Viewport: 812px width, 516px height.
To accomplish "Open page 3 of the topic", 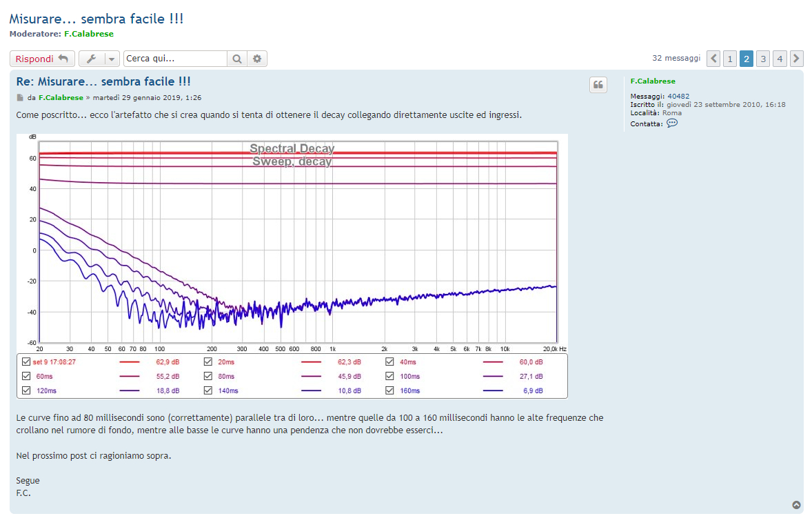I will (763, 59).
